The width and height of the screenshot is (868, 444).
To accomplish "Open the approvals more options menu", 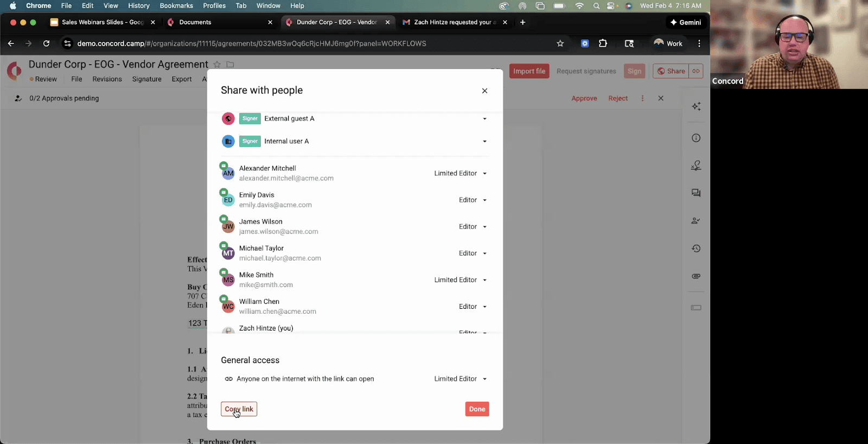I will [x=642, y=98].
